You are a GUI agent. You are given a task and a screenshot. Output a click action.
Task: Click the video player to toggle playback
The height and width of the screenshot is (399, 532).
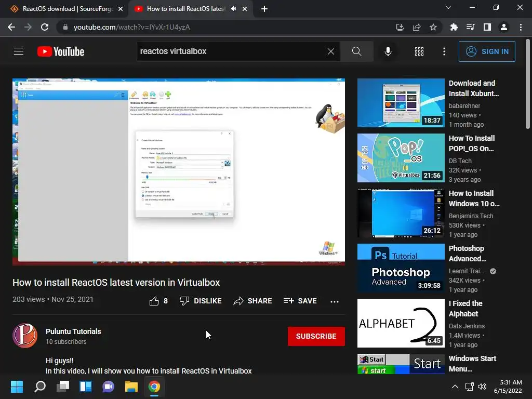click(179, 172)
